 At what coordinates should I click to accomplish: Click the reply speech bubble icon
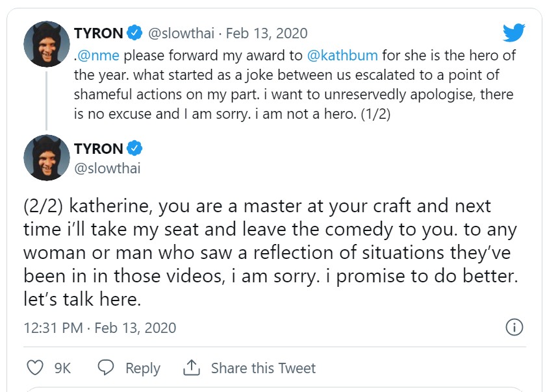[x=106, y=368]
